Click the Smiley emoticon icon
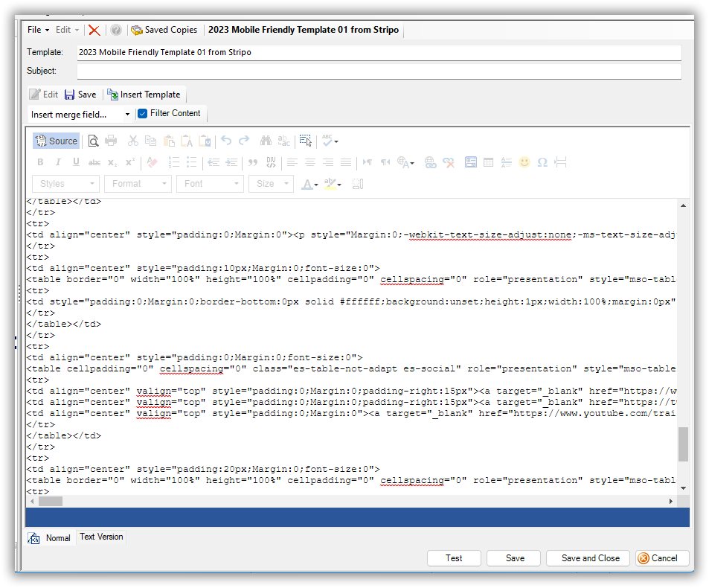 (x=524, y=162)
